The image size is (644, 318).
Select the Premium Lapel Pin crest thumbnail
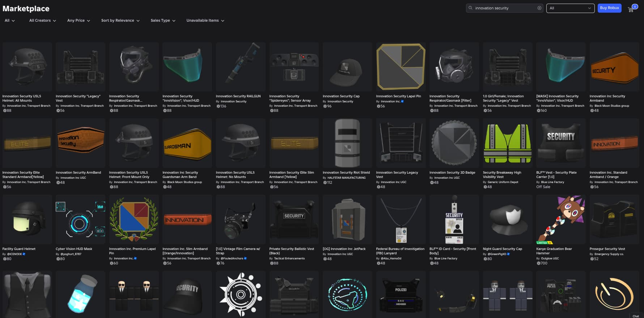click(x=134, y=220)
